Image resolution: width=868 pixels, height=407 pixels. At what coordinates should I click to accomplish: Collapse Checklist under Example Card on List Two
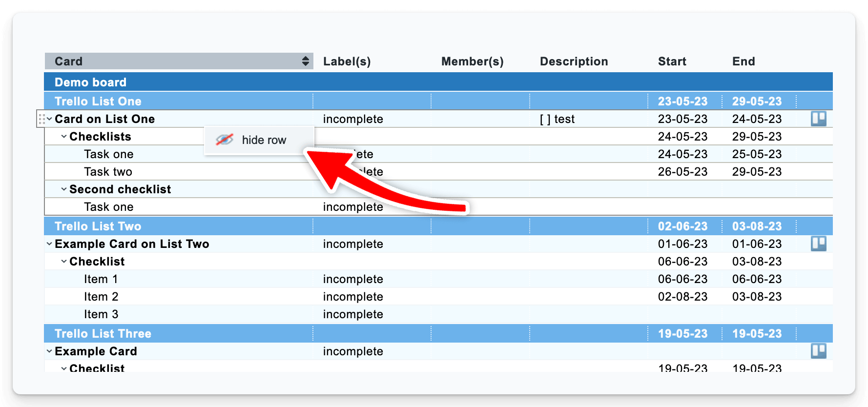64,262
